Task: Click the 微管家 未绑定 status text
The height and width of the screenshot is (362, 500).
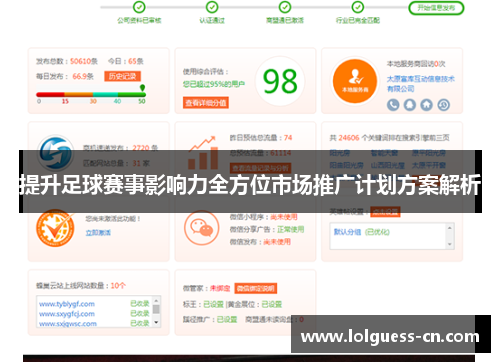Action: coord(220,288)
